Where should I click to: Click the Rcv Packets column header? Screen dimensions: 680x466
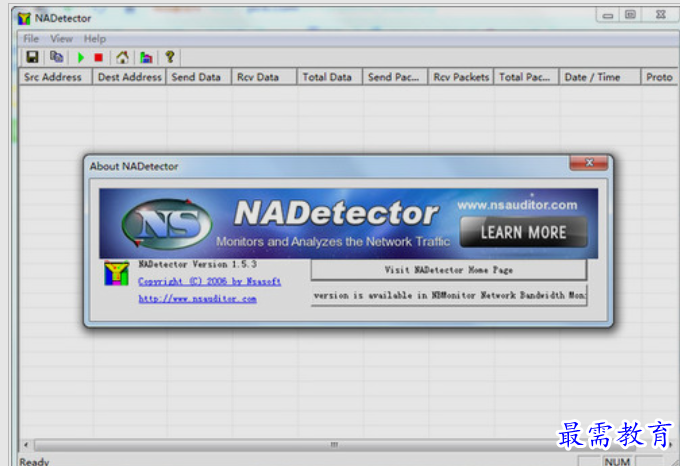click(461, 77)
